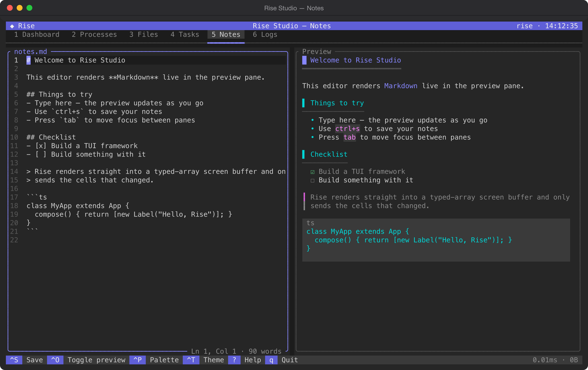Open Help with the ? badge
This screenshot has width=588, height=370.
pyautogui.click(x=234, y=360)
